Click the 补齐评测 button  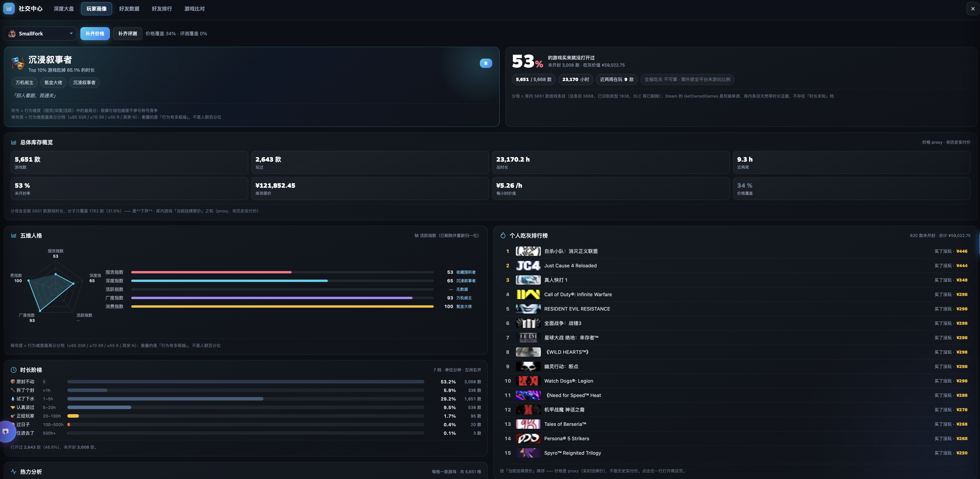pyautogui.click(x=128, y=33)
